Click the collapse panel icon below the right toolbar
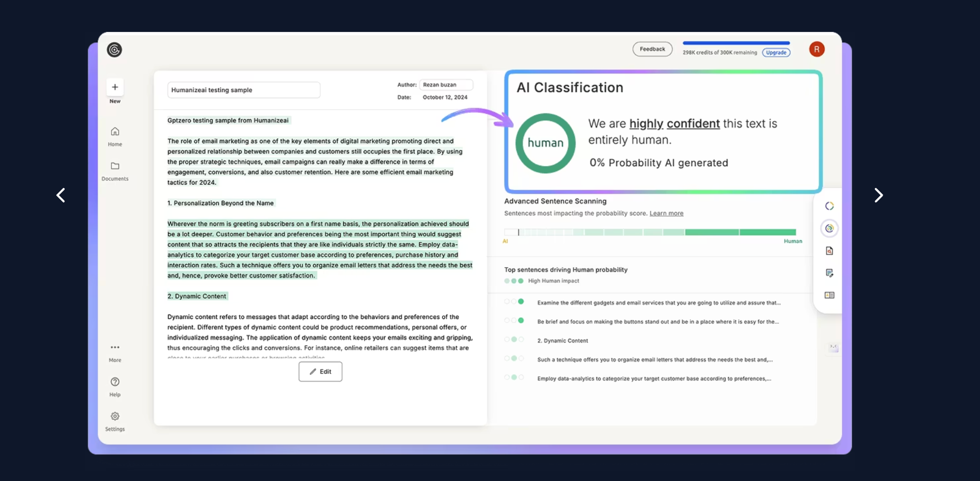Viewport: 980px width, 481px height. click(834, 347)
